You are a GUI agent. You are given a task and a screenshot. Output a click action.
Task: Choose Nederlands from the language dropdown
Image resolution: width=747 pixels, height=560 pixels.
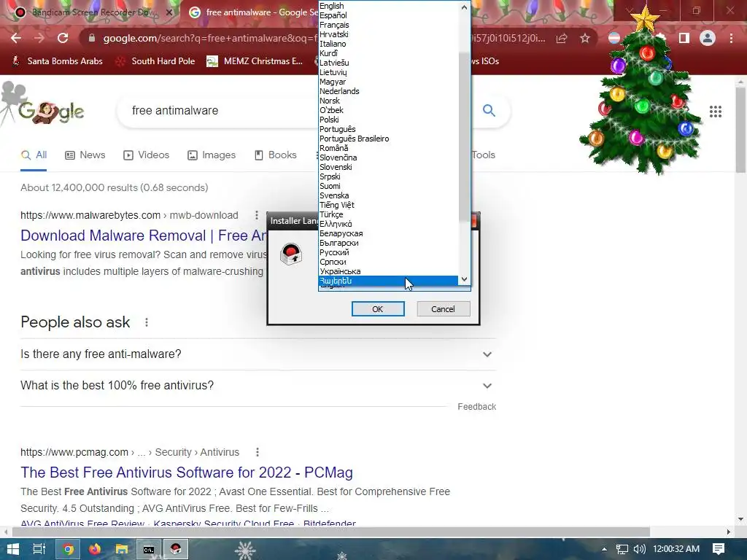click(389, 91)
